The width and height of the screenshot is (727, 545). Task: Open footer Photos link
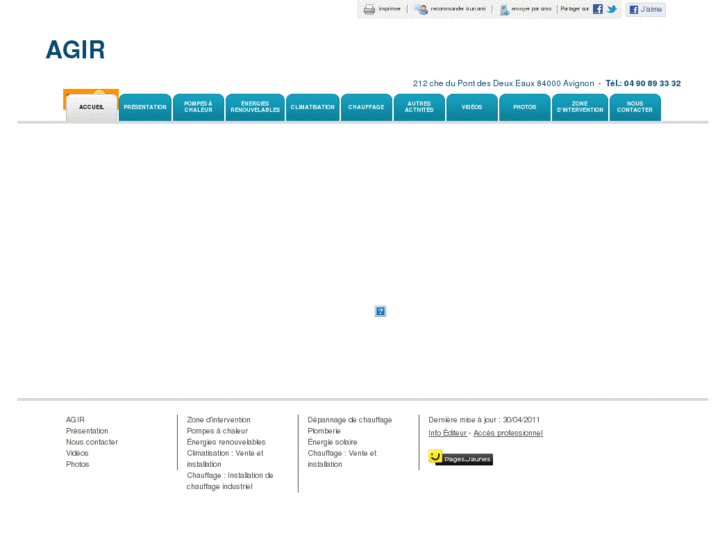click(x=77, y=464)
